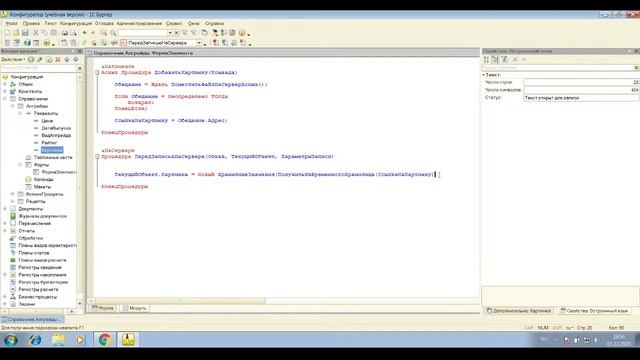Click the toolbar search input field

[x=142, y=33]
